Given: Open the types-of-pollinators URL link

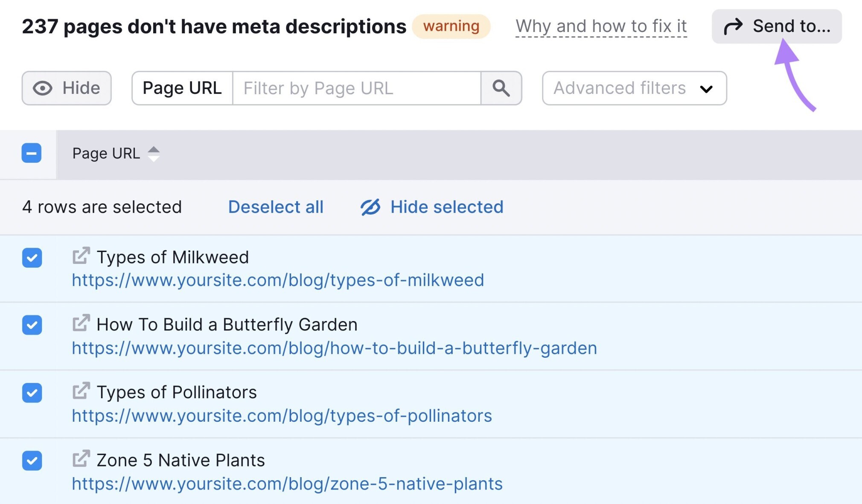Looking at the screenshot, I should point(282,416).
